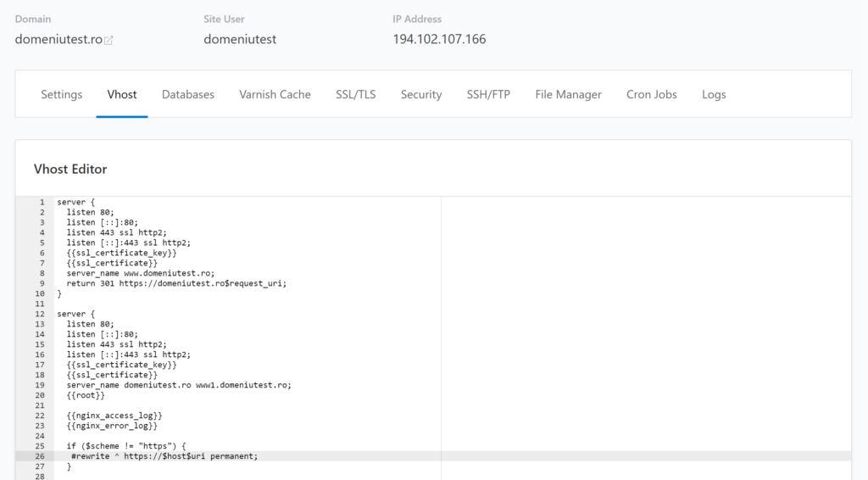Open the SSL/TLS tab
The height and width of the screenshot is (480, 868).
pos(356,94)
